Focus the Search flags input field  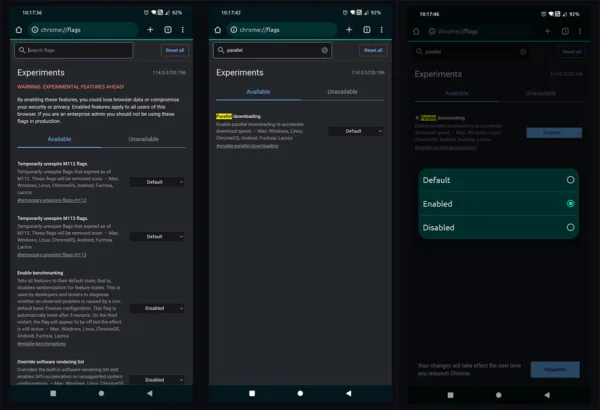pyautogui.click(x=74, y=50)
